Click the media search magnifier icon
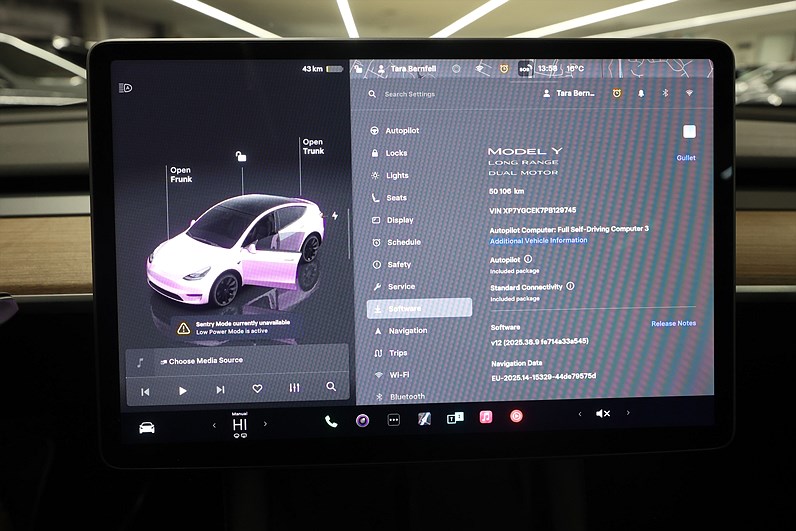Viewport: 796px width, 531px height. click(x=331, y=387)
